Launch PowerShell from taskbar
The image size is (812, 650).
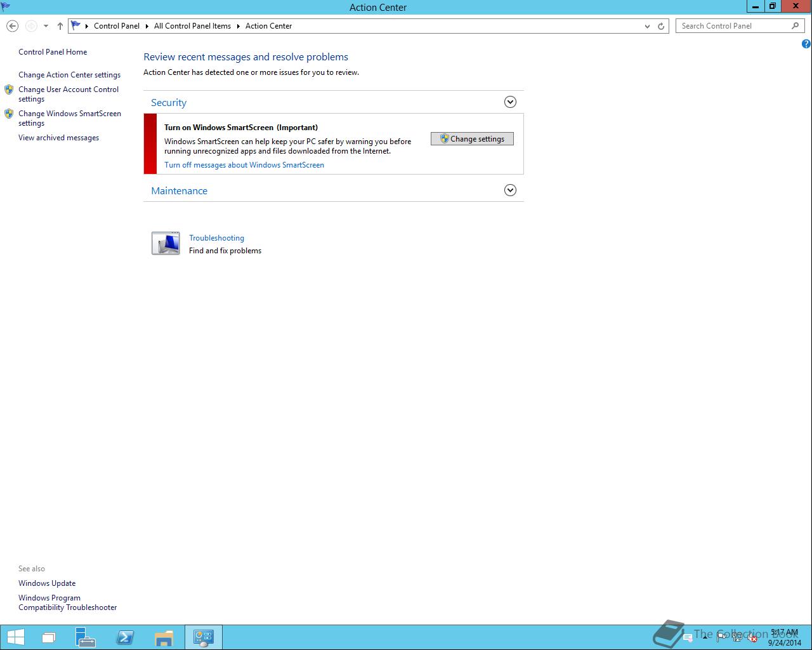125,637
